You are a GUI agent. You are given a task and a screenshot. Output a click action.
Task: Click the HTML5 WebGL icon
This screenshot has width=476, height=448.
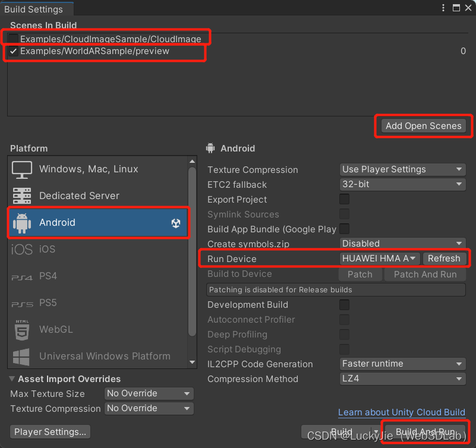(22, 330)
